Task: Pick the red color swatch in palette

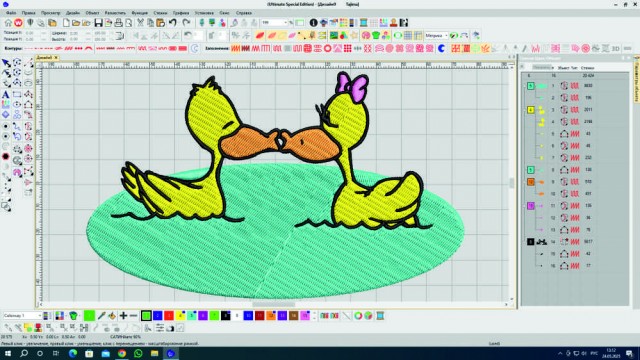Action: click(169, 316)
